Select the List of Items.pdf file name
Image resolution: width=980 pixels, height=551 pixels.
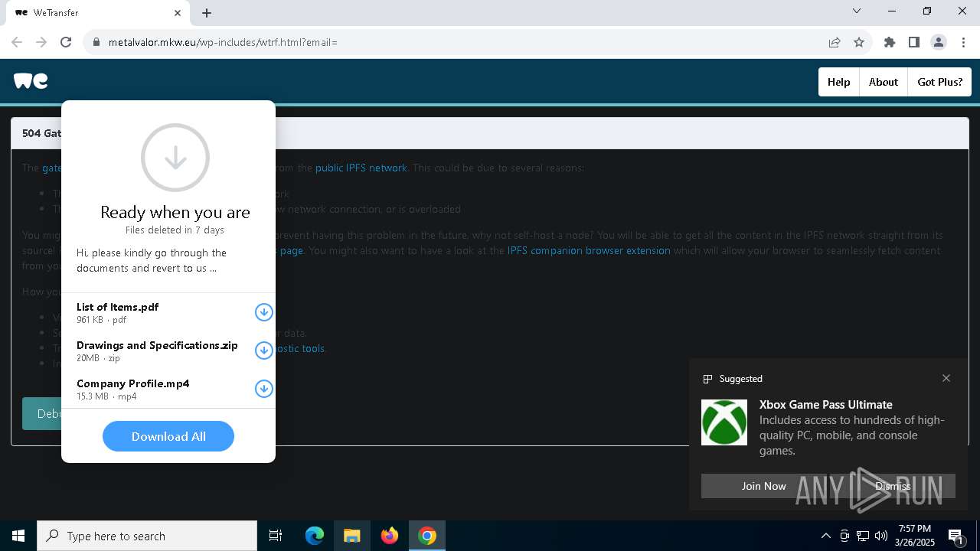117,307
